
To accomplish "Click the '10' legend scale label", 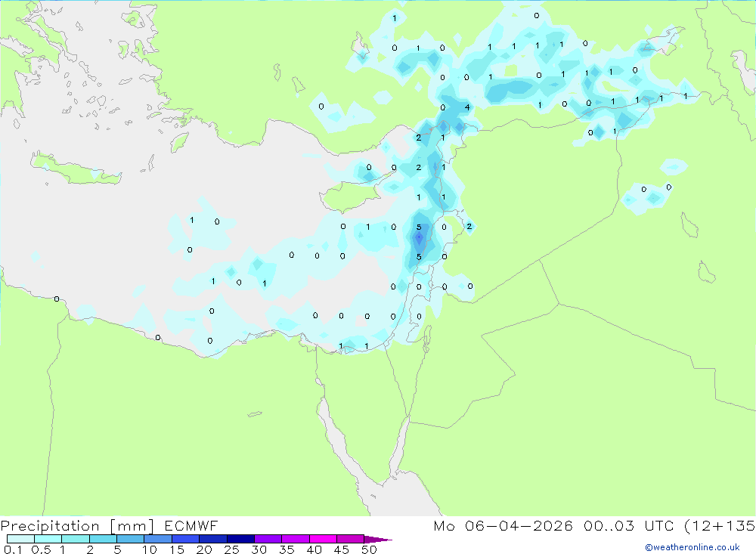I will (149, 549).
